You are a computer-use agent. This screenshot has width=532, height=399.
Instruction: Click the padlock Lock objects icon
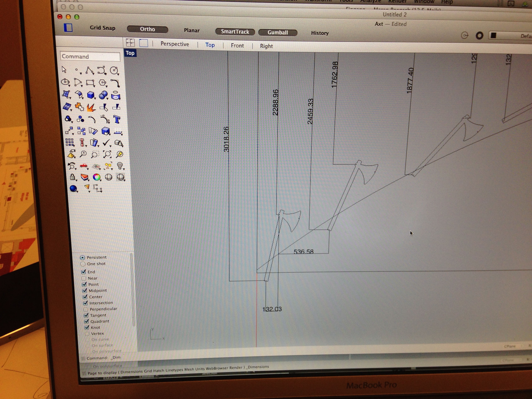pos(72,177)
